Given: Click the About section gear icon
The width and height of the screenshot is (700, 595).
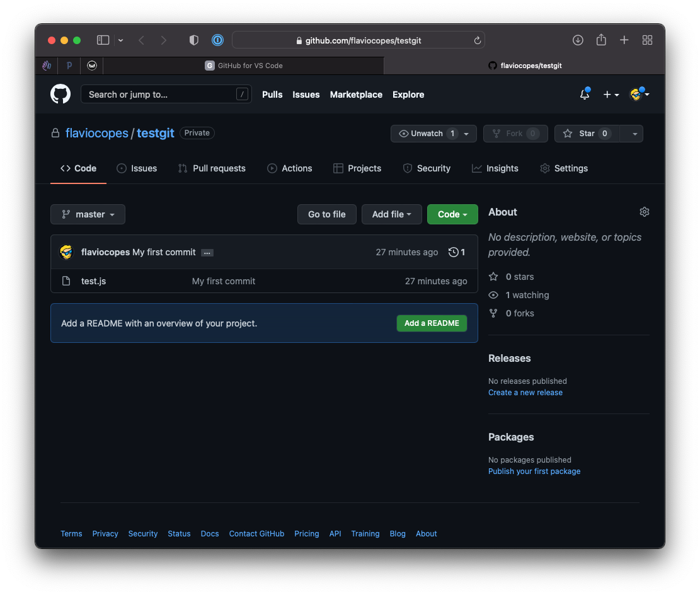Looking at the screenshot, I should [x=644, y=212].
